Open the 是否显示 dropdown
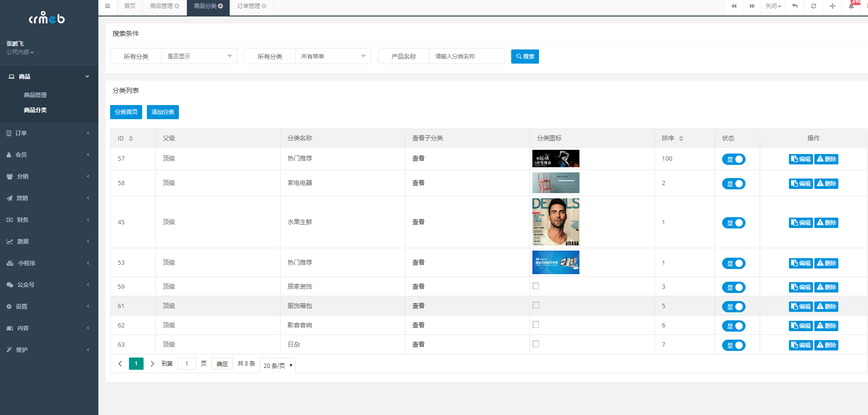 [199, 56]
